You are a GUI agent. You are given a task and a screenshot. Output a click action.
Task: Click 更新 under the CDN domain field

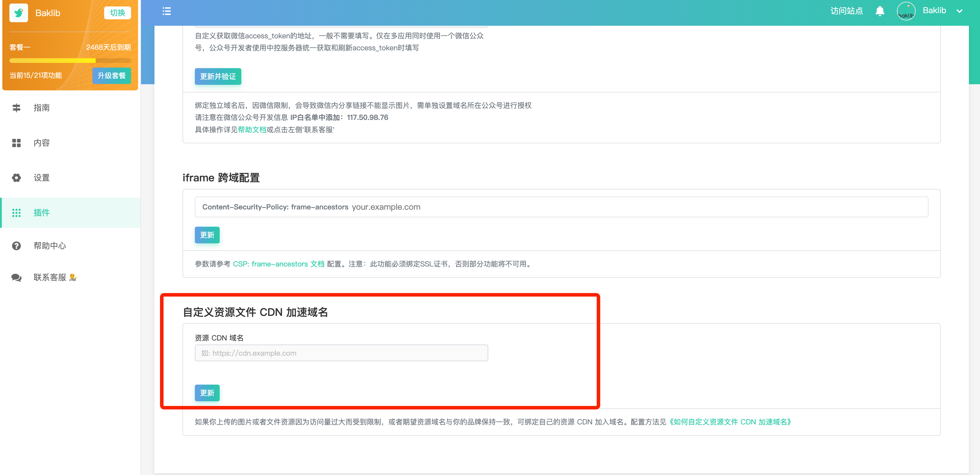click(207, 393)
